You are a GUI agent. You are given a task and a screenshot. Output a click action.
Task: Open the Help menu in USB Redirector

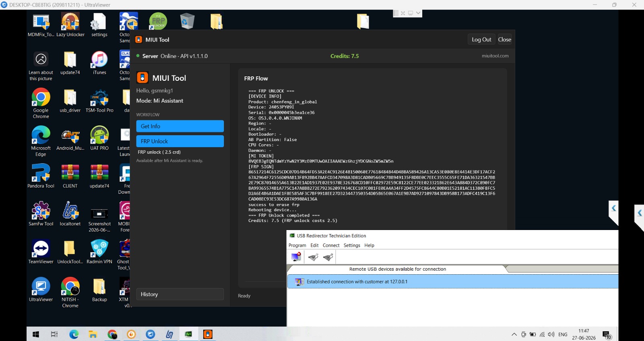pyautogui.click(x=369, y=245)
